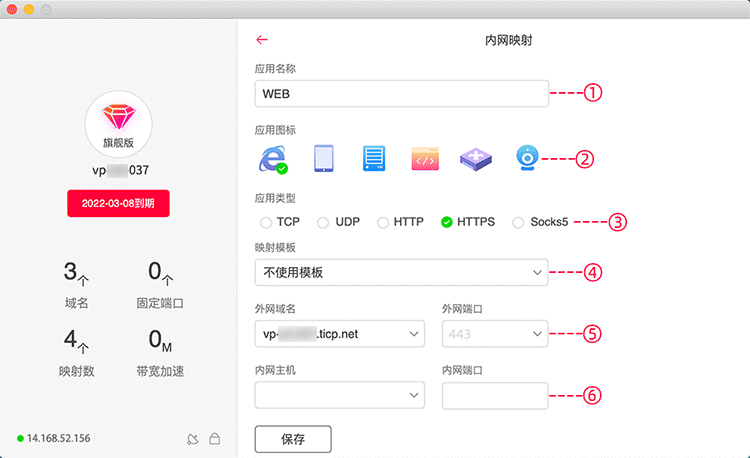Click the 内网端口 internal port input field
The image size is (750, 458).
[495, 396]
